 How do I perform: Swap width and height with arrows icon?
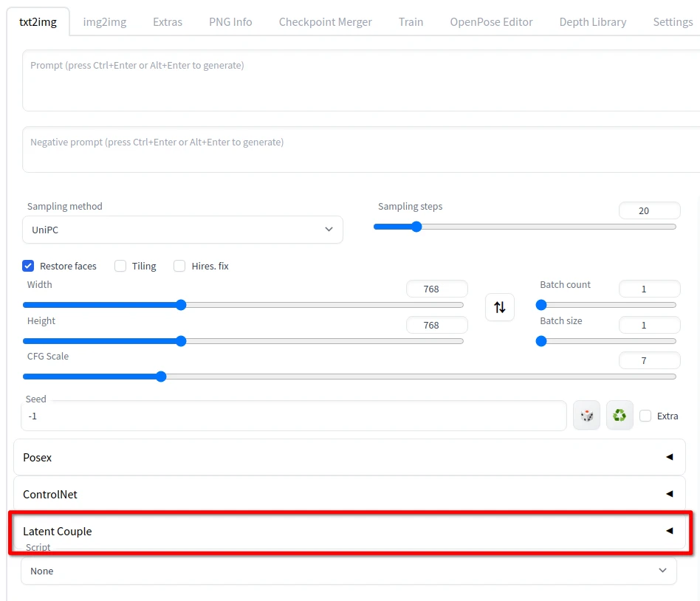coord(500,307)
